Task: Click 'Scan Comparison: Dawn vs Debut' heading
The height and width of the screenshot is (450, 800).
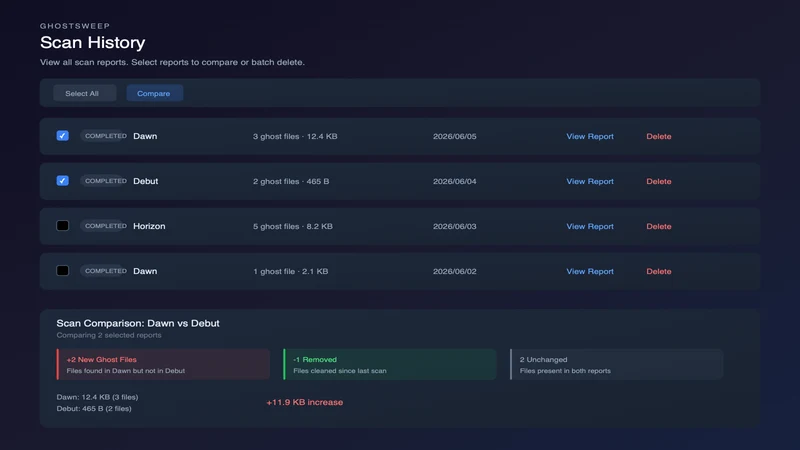Action: click(x=138, y=323)
